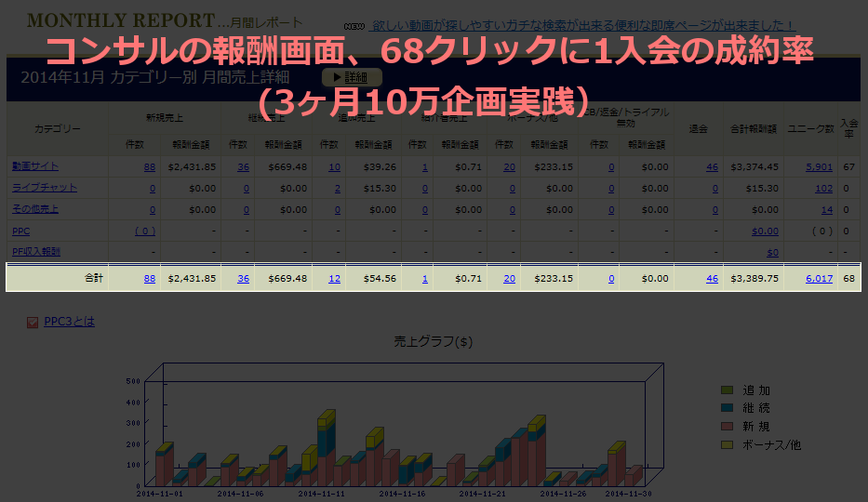Click total unique count 6,017 link
868x502 pixels.
[x=820, y=279]
